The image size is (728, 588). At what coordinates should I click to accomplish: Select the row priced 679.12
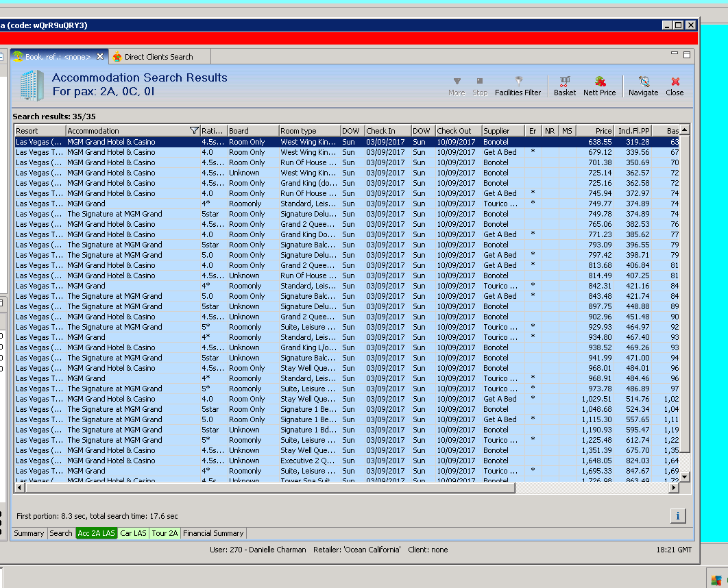coord(347,152)
